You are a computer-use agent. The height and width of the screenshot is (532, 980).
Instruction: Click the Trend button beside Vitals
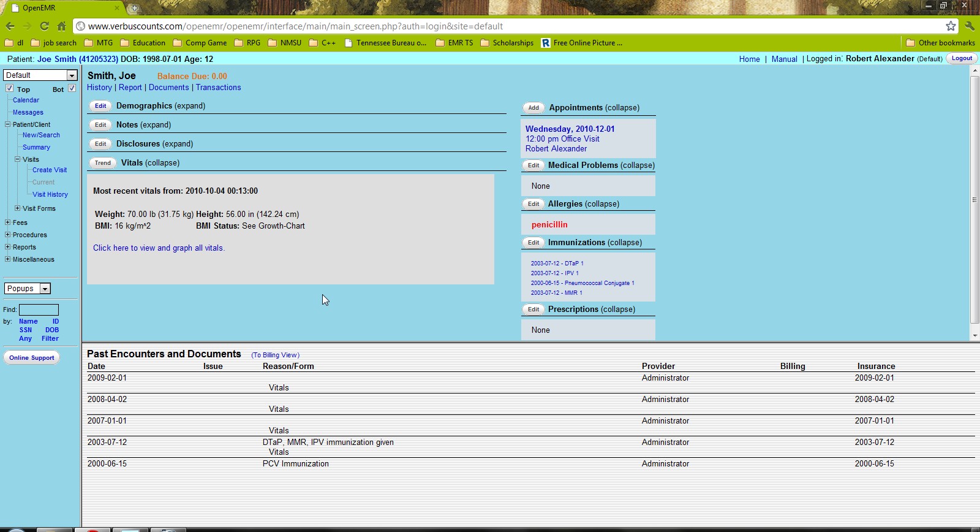tap(103, 163)
